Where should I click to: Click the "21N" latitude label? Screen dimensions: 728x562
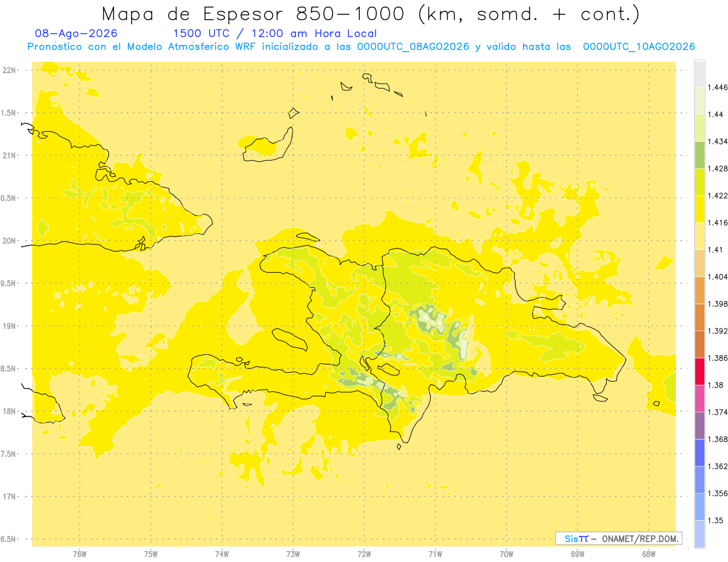(x=10, y=155)
